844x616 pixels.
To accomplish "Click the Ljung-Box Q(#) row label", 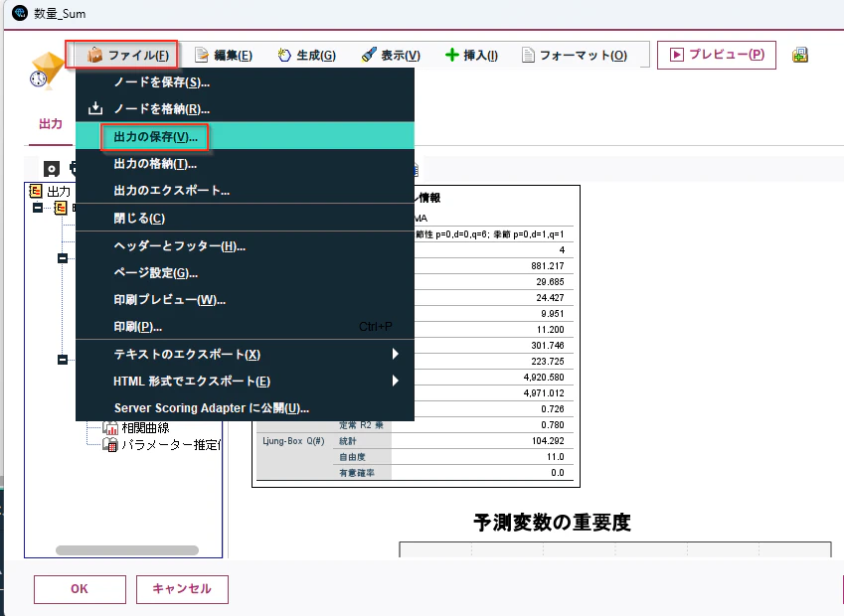I will [293, 441].
